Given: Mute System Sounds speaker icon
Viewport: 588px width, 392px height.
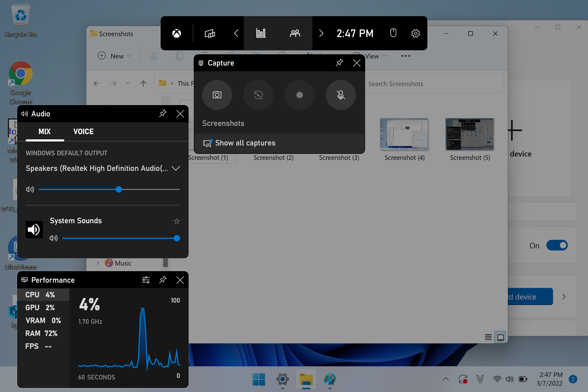Looking at the screenshot, I should tap(54, 238).
